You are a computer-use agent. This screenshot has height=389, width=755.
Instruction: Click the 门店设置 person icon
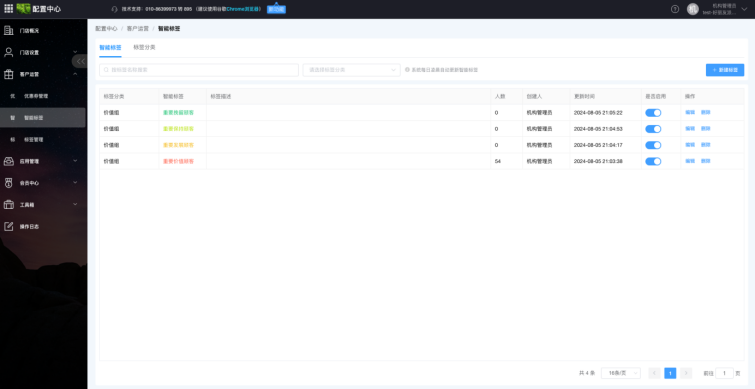pyautogui.click(x=9, y=52)
